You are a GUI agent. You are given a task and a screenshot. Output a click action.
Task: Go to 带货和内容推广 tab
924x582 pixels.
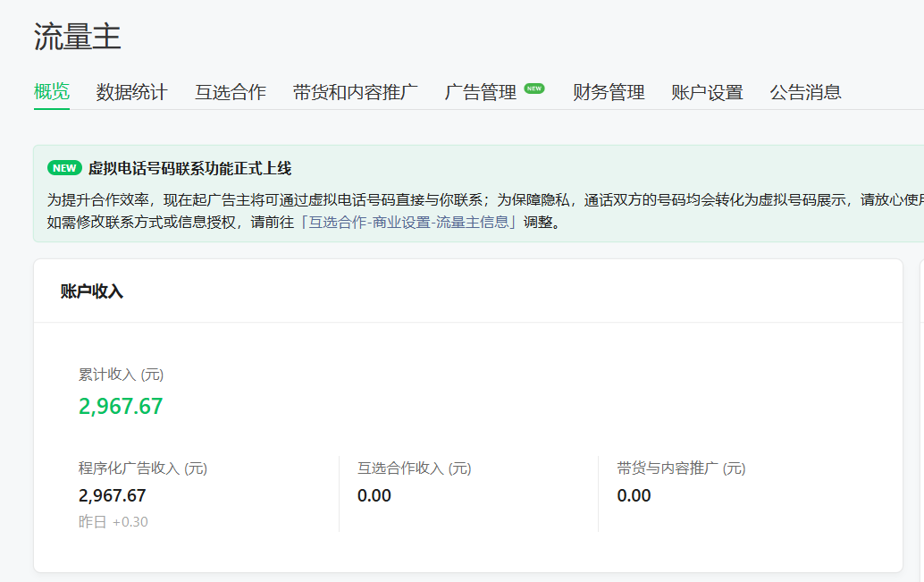(356, 92)
